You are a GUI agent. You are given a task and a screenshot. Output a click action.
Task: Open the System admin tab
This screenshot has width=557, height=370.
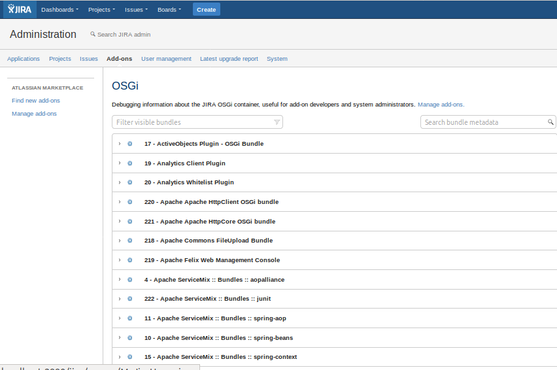pos(277,59)
